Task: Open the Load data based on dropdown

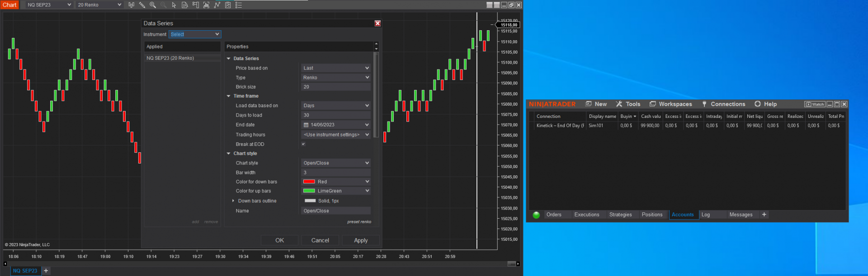Action: click(336, 106)
